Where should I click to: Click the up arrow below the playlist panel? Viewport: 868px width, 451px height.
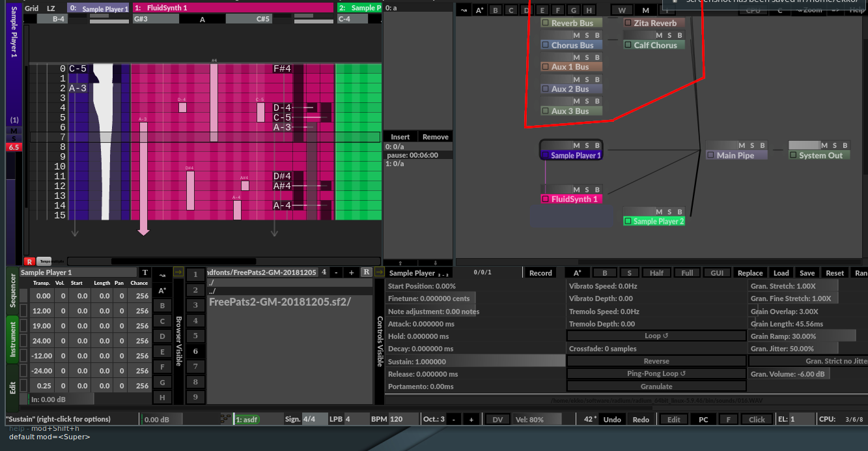(x=400, y=262)
